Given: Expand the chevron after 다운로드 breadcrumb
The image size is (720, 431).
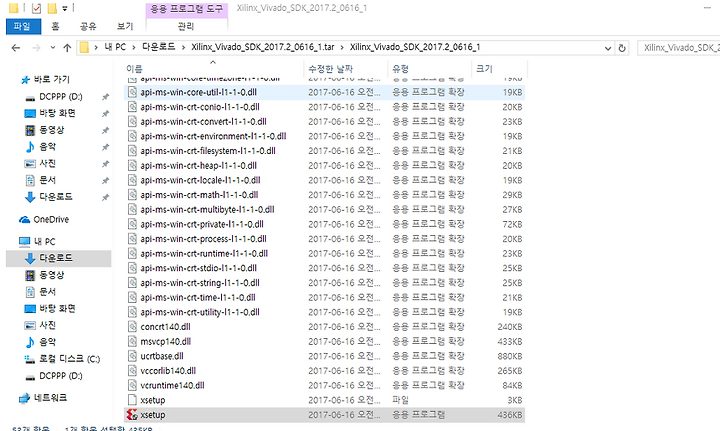Looking at the screenshot, I should [184, 47].
